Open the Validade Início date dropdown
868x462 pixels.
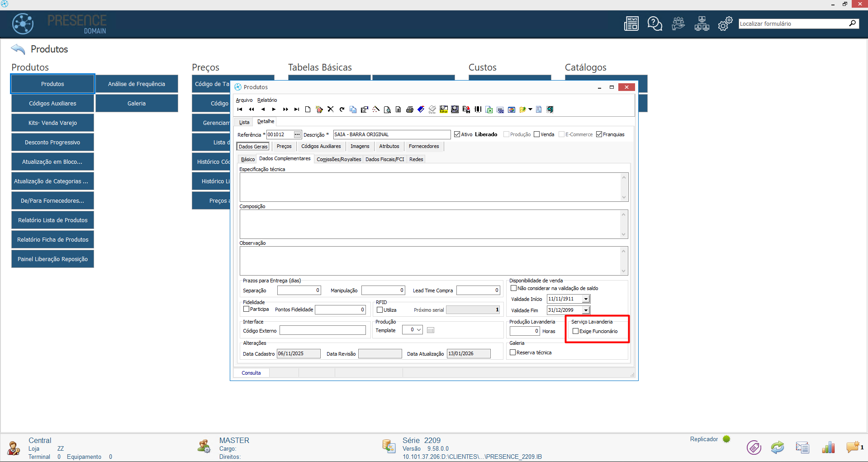click(x=586, y=299)
